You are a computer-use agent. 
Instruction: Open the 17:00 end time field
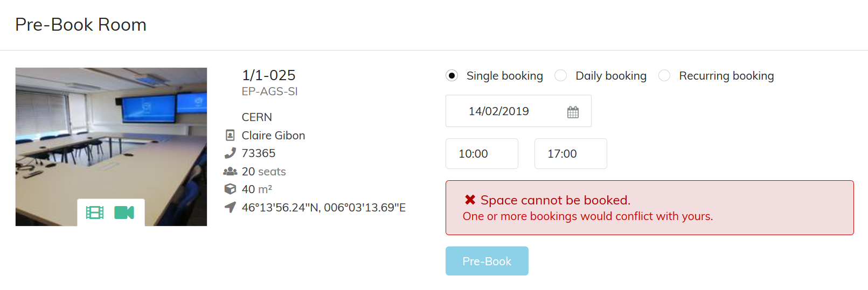(x=571, y=153)
